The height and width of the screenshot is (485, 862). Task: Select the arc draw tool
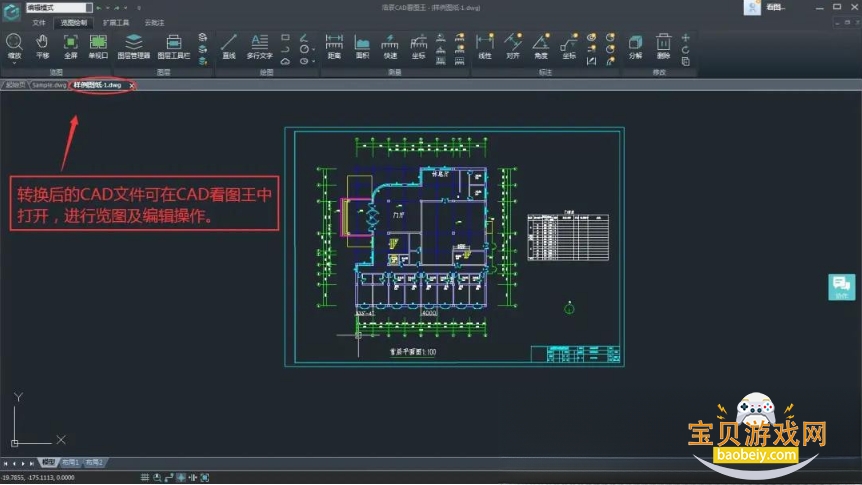[x=285, y=49]
